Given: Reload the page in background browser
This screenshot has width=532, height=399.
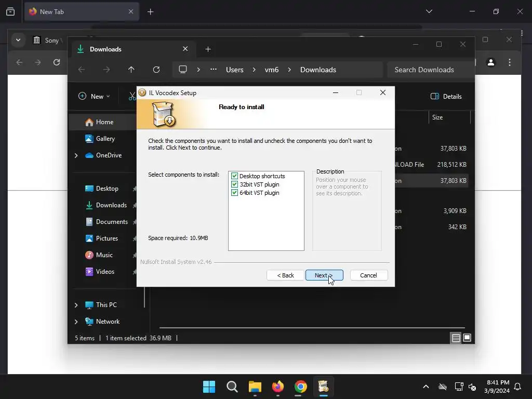Looking at the screenshot, I should [x=57, y=62].
